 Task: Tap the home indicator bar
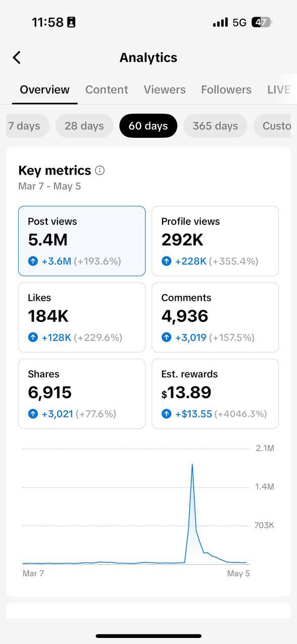click(x=148, y=636)
